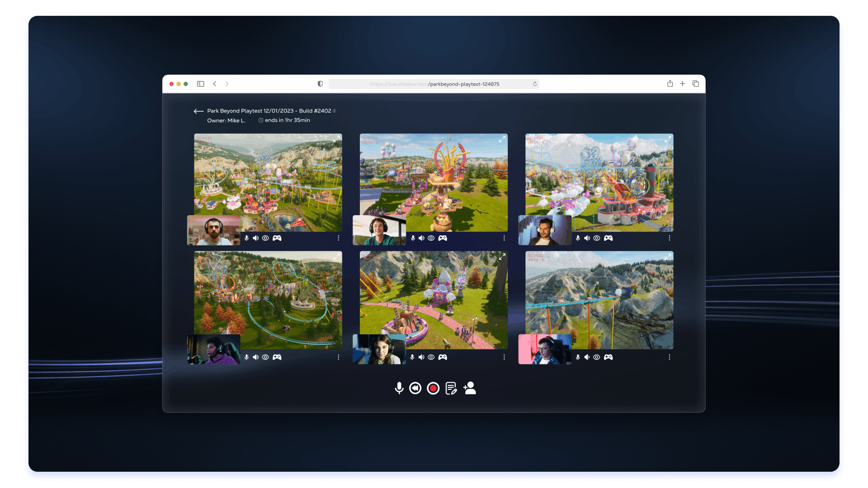Toggle speaker for the autumn forest coaster stream
This screenshot has width=868, height=488.
pos(256,357)
